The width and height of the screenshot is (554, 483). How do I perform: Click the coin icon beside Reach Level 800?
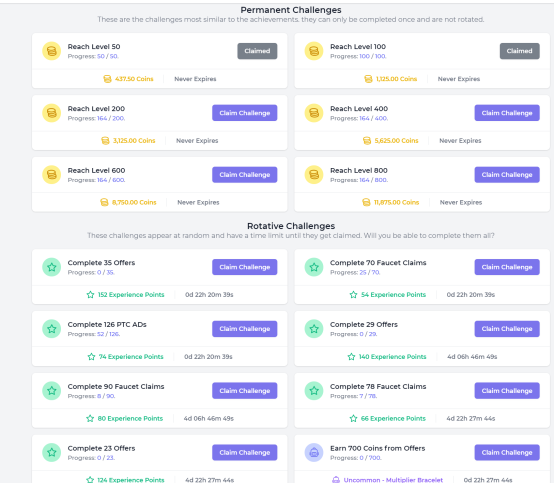(x=314, y=175)
